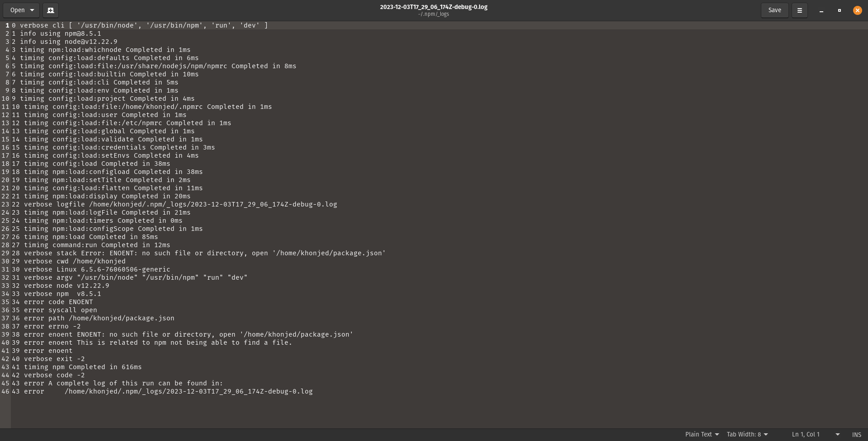Image resolution: width=868 pixels, height=441 pixels.
Task: Click the final log file path on line 46
Action: [189, 392]
